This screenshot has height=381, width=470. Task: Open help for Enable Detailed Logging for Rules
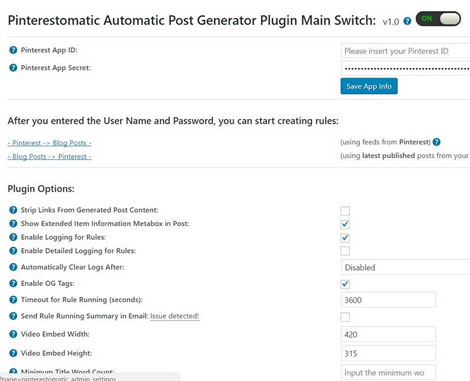point(13,251)
